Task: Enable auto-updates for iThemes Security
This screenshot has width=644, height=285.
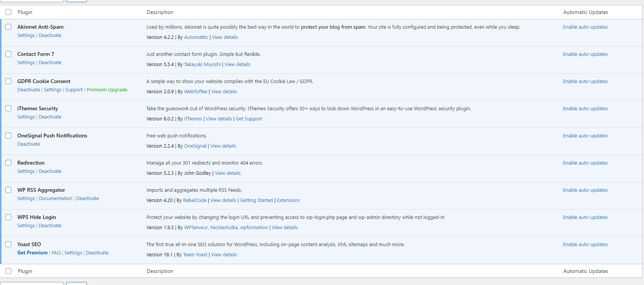Action: (585, 109)
